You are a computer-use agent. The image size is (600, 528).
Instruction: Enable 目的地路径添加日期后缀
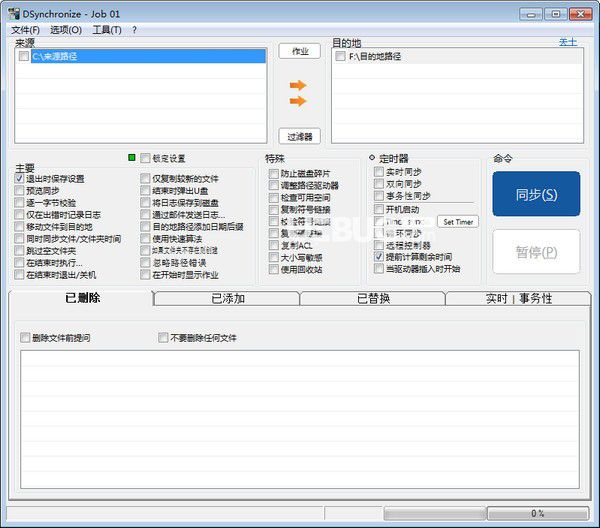click(x=145, y=227)
